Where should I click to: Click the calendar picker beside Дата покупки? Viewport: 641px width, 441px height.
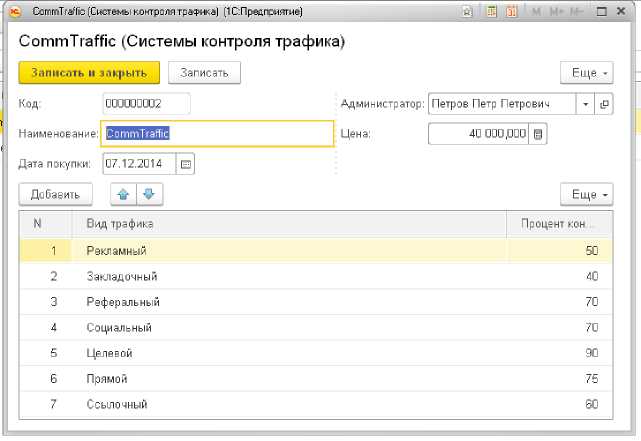[x=186, y=164]
